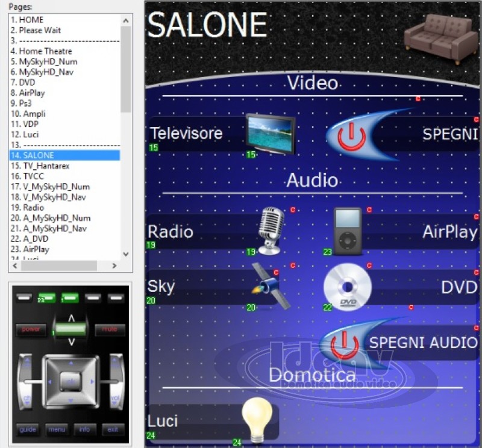Click the center OK button on the remote
The image size is (482, 448).
[x=71, y=382]
